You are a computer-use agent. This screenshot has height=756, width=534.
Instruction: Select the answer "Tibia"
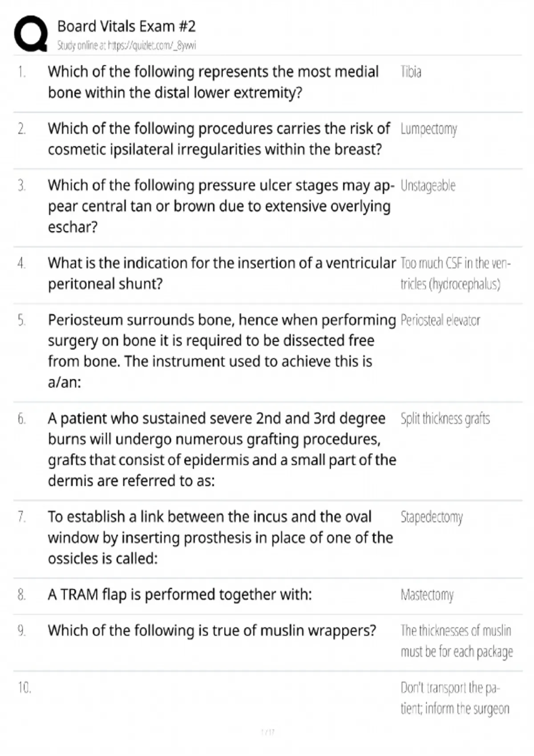tap(411, 72)
